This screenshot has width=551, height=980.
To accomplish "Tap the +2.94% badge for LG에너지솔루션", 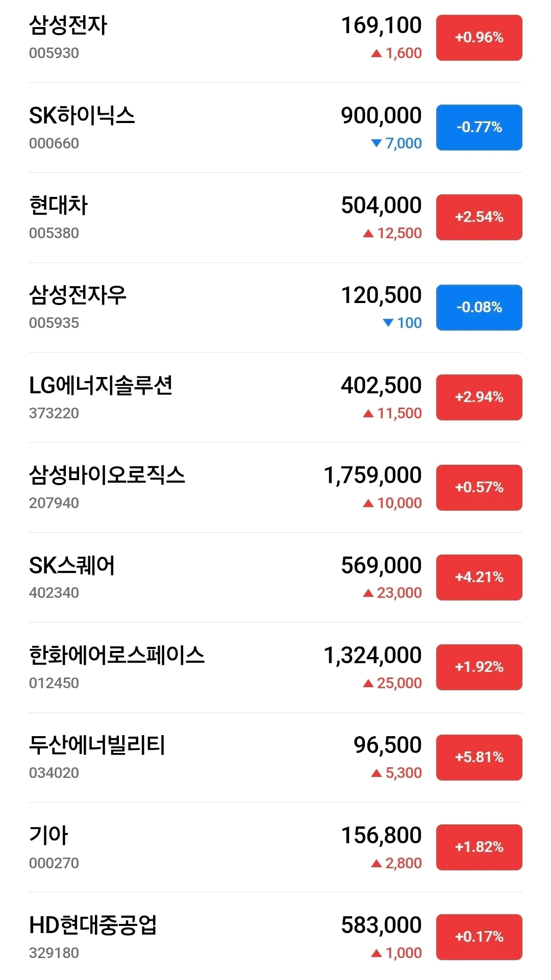I will coord(479,397).
